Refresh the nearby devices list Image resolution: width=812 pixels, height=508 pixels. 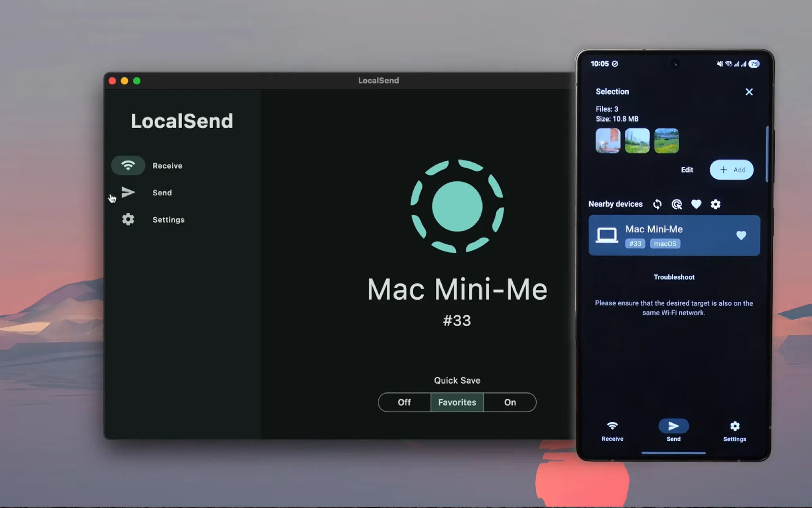point(657,204)
